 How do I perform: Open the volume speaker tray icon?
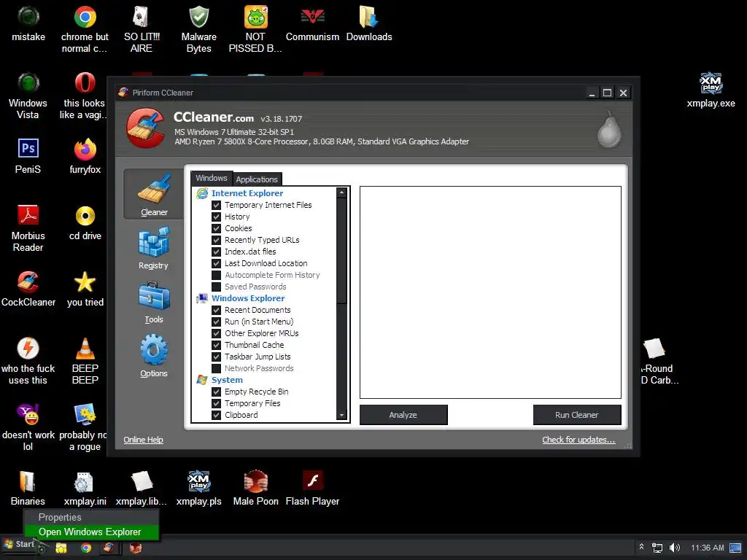675,548
